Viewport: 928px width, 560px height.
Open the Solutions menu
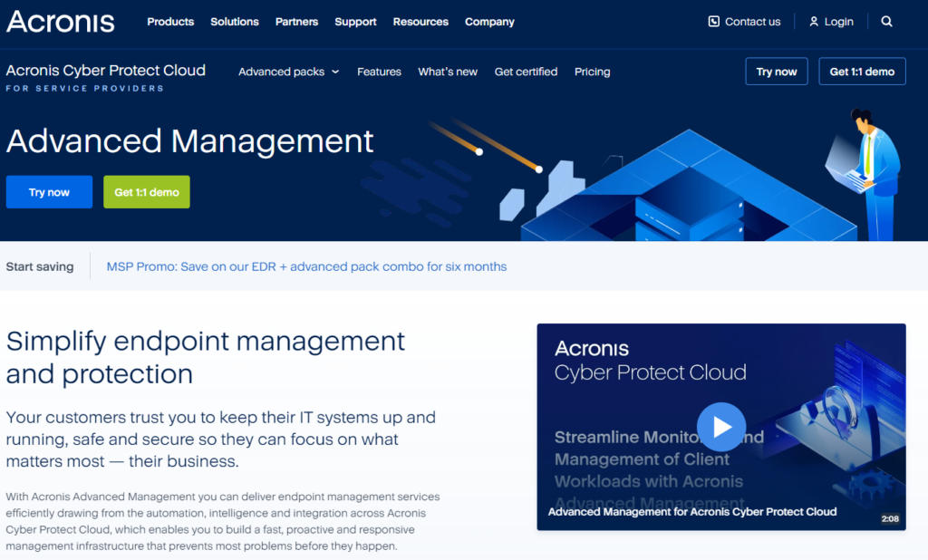[x=235, y=22]
